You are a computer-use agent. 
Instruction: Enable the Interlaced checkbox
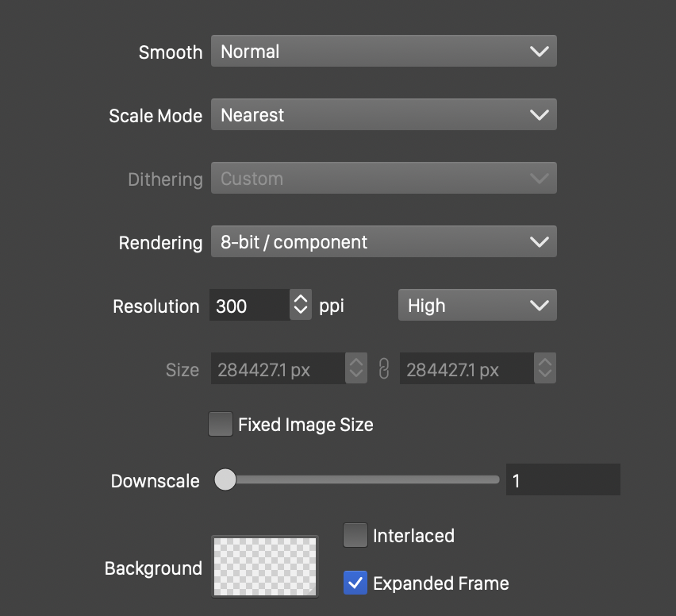(x=355, y=535)
